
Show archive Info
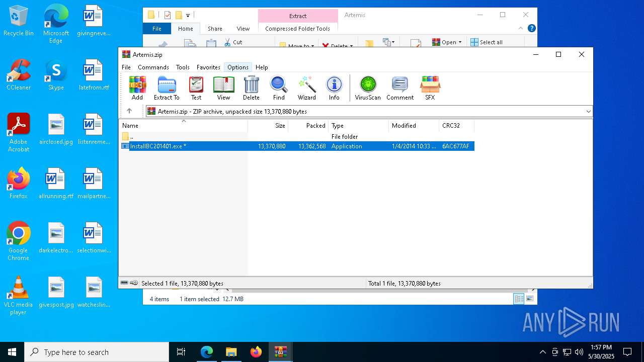click(x=334, y=88)
